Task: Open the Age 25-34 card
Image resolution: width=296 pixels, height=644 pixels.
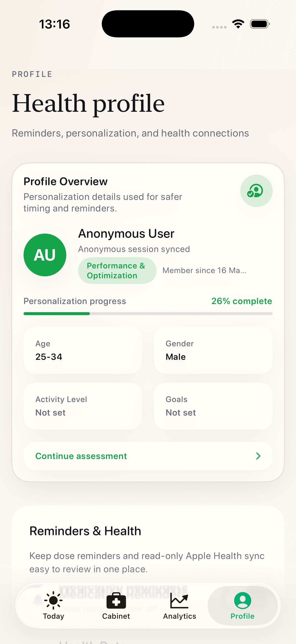Action: pos(83,350)
